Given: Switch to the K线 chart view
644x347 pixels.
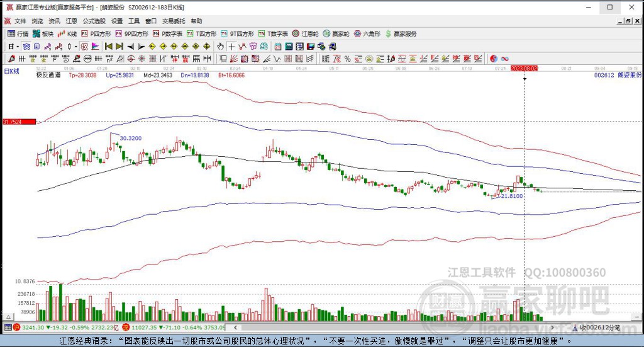Looking at the screenshot, I should click(67, 34).
